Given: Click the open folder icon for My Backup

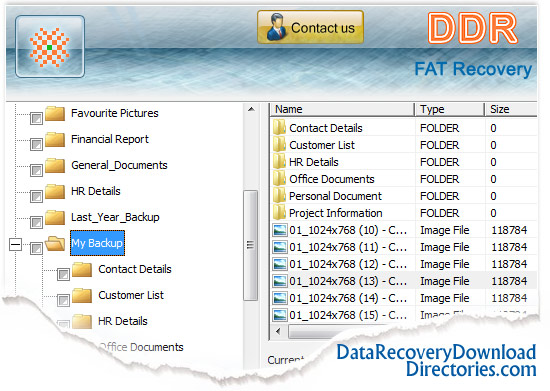Looking at the screenshot, I should pyautogui.click(x=55, y=243).
